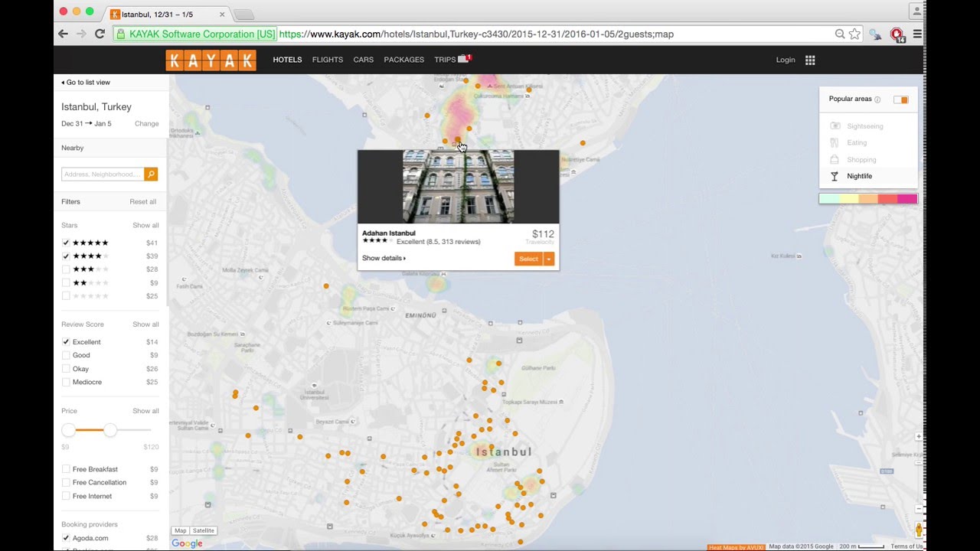Expand Show all in the Review Score section

145,324
